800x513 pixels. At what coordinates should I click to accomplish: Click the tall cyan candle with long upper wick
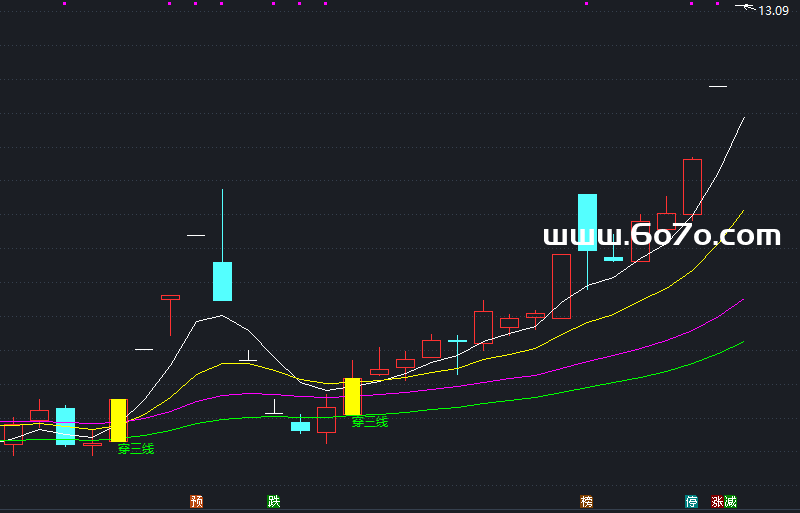pyautogui.click(x=222, y=281)
